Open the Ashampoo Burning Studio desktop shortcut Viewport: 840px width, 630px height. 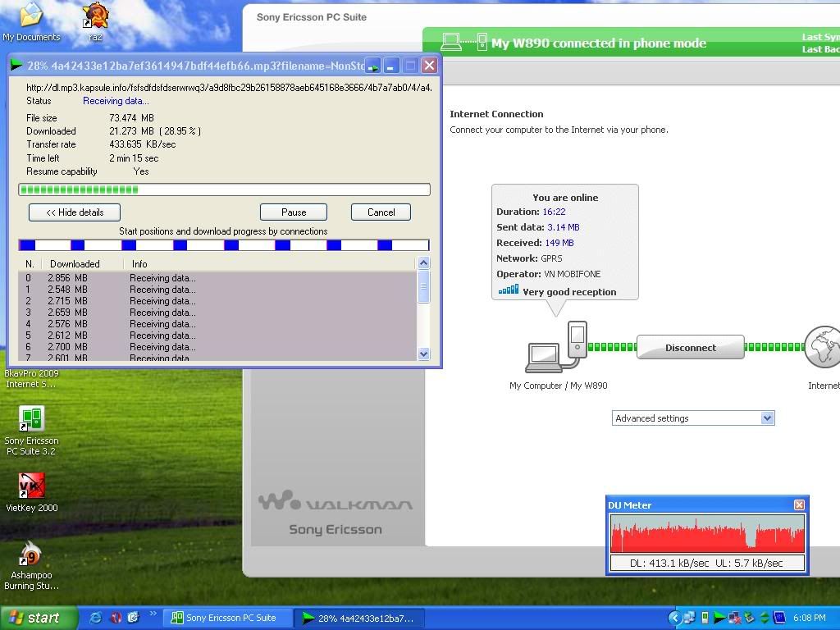point(31,566)
